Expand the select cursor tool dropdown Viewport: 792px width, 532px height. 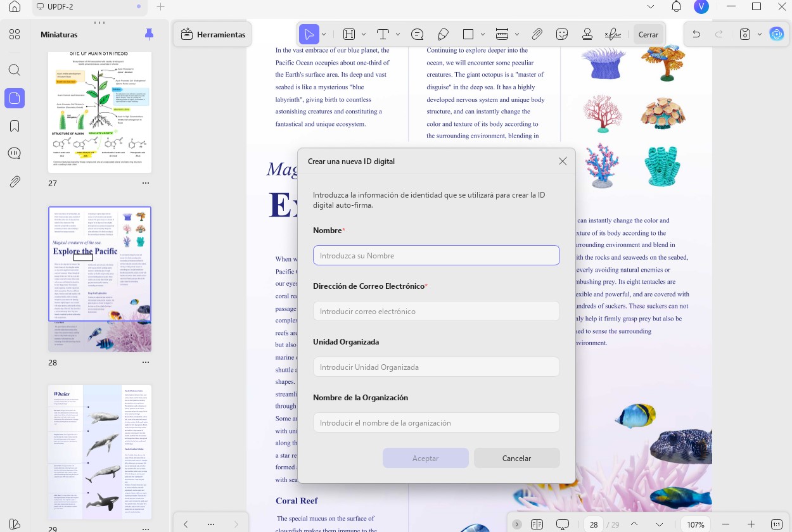pyautogui.click(x=324, y=34)
